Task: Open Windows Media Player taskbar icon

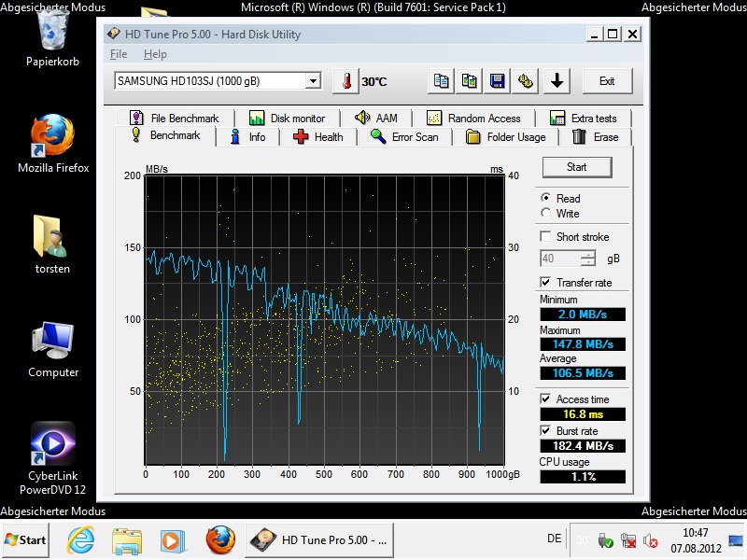Action: pyautogui.click(x=171, y=540)
